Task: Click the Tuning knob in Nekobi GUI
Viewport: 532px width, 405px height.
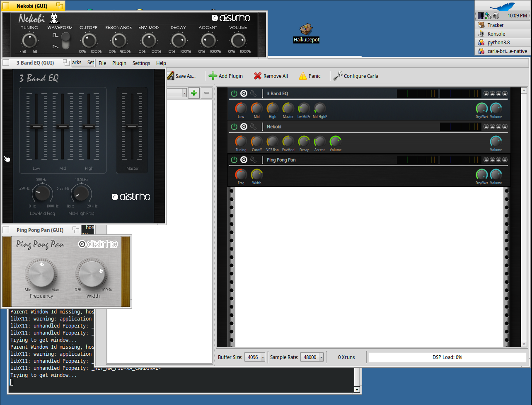Action: (x=29, y=41)
